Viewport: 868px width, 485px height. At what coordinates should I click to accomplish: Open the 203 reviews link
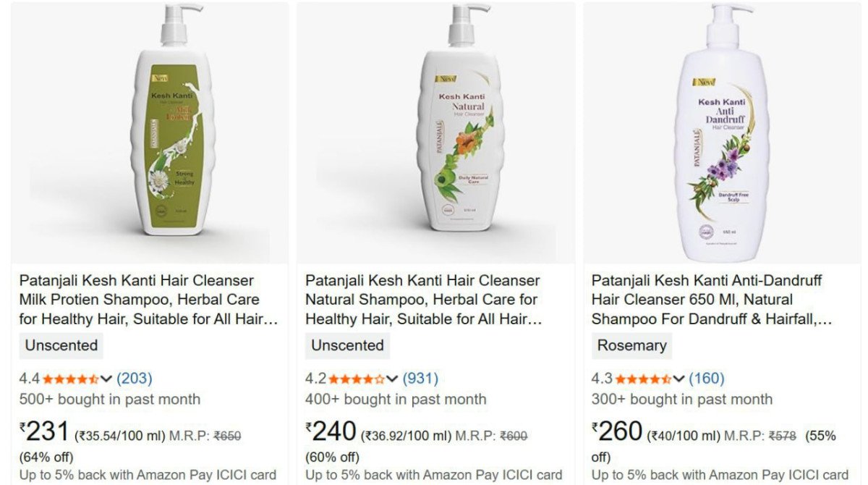(134, 379)
